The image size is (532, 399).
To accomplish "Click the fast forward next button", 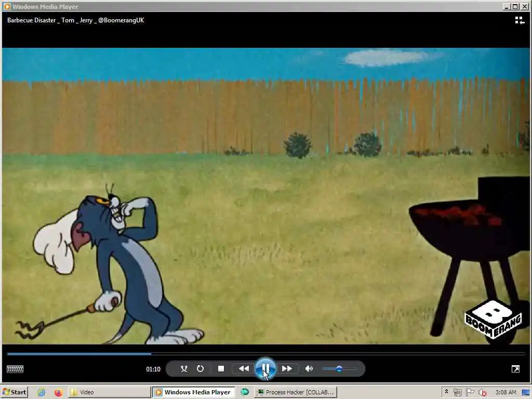I will point(287,368).
